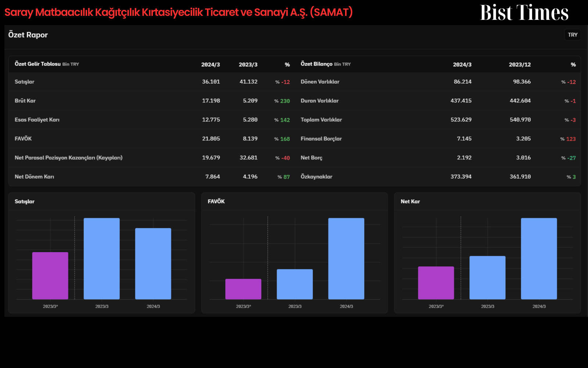Click the Esas Faaliyet Karı label
The width and height of the screenshot is (588, 368).
pos(37,120)
